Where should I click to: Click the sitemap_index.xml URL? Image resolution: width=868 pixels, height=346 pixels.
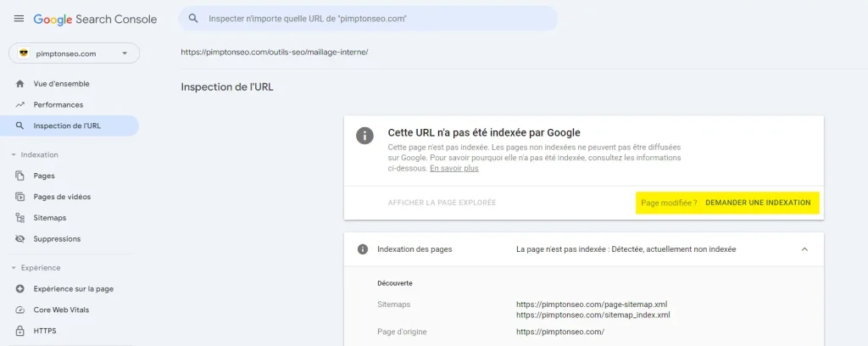593,315
